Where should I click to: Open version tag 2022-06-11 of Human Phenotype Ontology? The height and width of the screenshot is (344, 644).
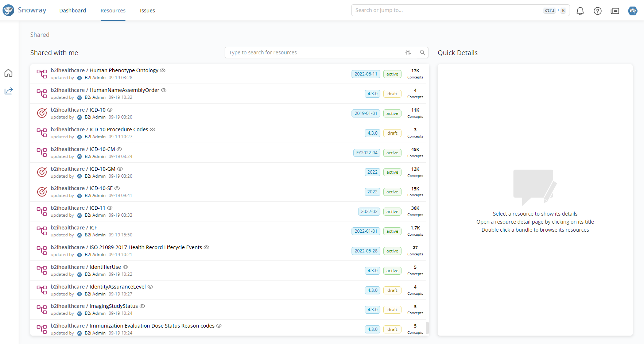pyautogui.click(x=366, y=74)
